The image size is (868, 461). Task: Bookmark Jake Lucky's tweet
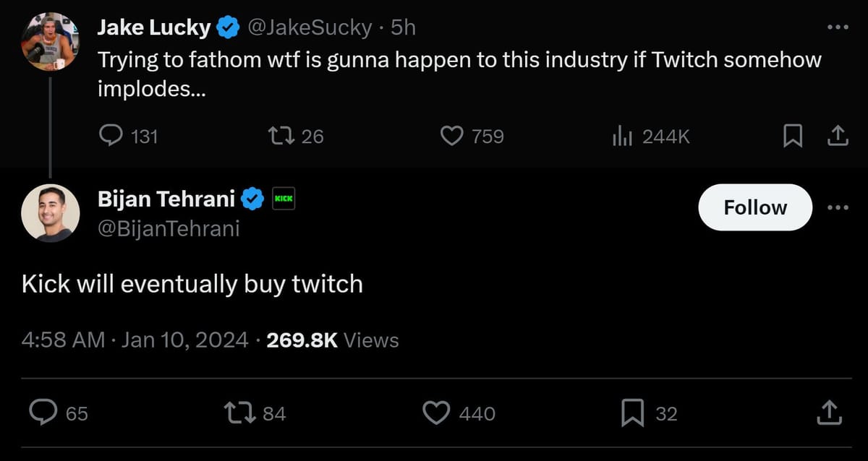point(793,135)
